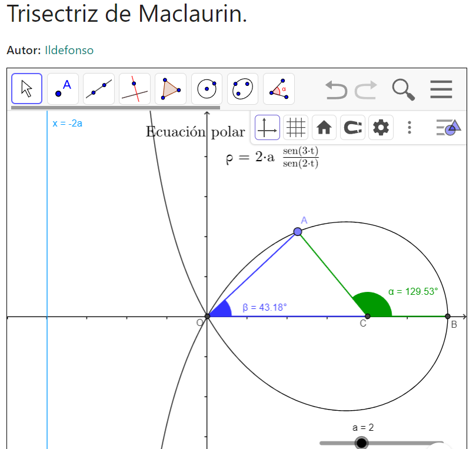Image resolution: width=476 pixels, height=449 pixels.
Task: Select the Point tool
Action: (63, 89)
